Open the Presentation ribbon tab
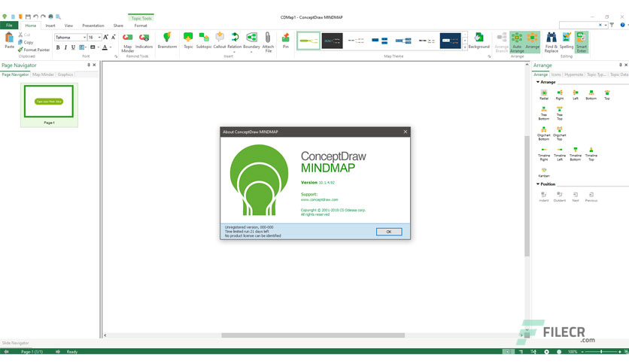Screen dimensions: 629x364 coord(93,26)
